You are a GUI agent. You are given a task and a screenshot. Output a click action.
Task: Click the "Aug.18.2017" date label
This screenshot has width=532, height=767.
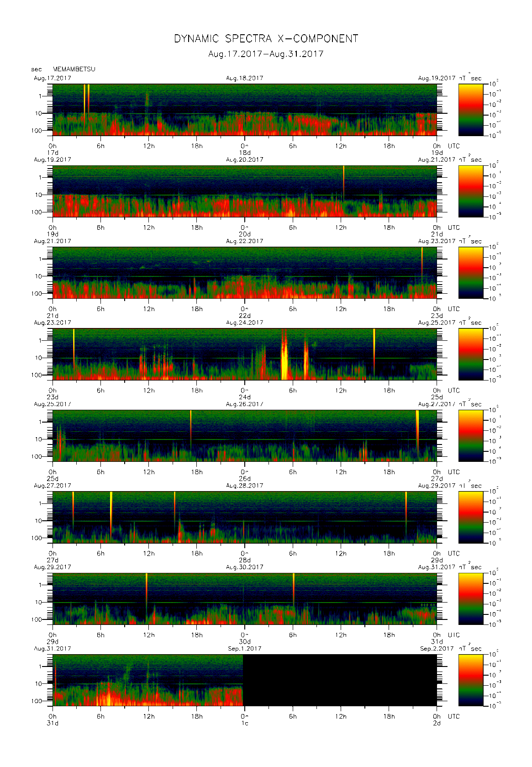pyautogui.click(x=245, y=78)
